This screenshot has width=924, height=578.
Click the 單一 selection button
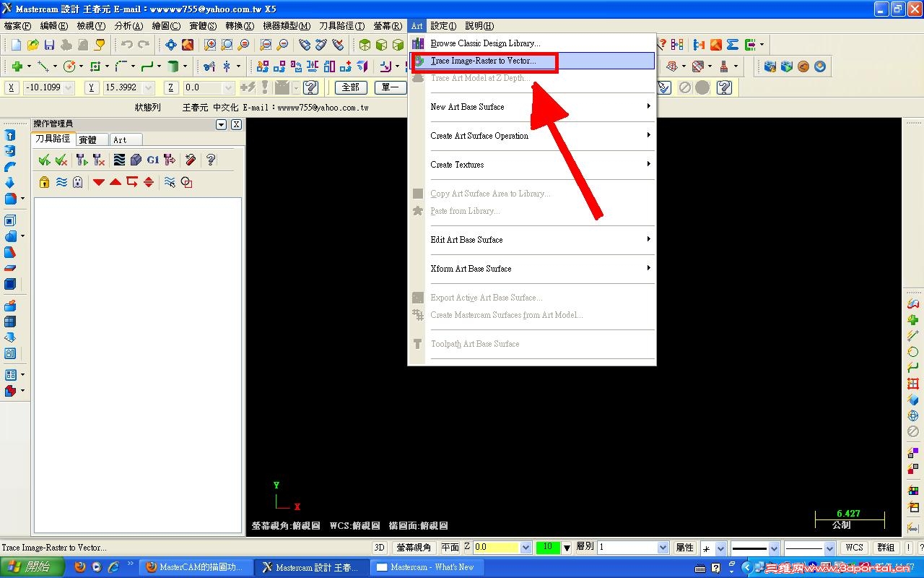tap(390, 87)
